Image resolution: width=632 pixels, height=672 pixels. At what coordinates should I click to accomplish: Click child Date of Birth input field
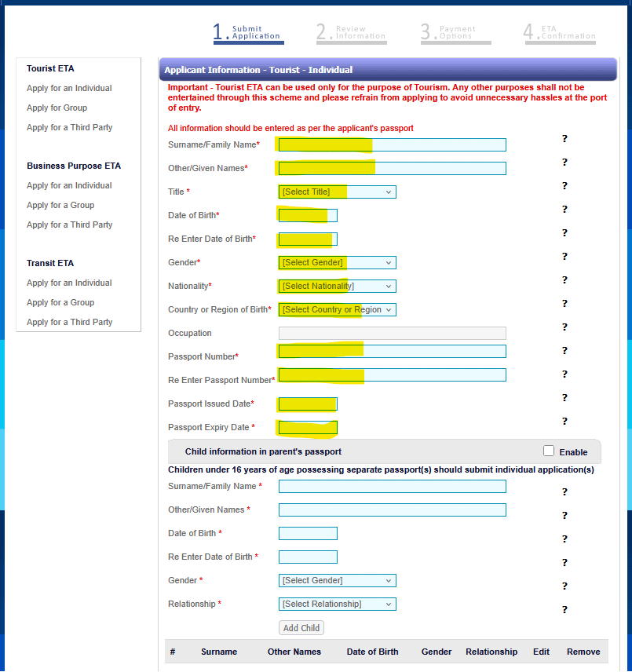308,534
